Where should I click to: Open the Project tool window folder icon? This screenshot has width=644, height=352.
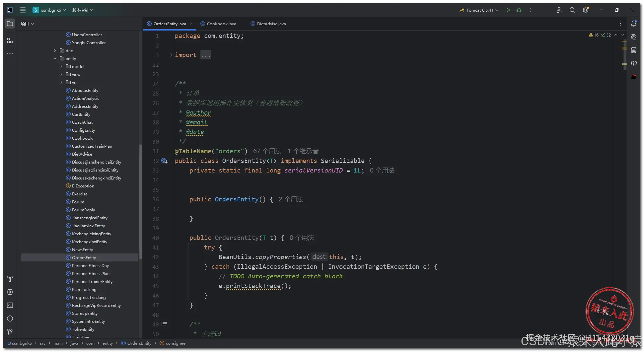10,24
